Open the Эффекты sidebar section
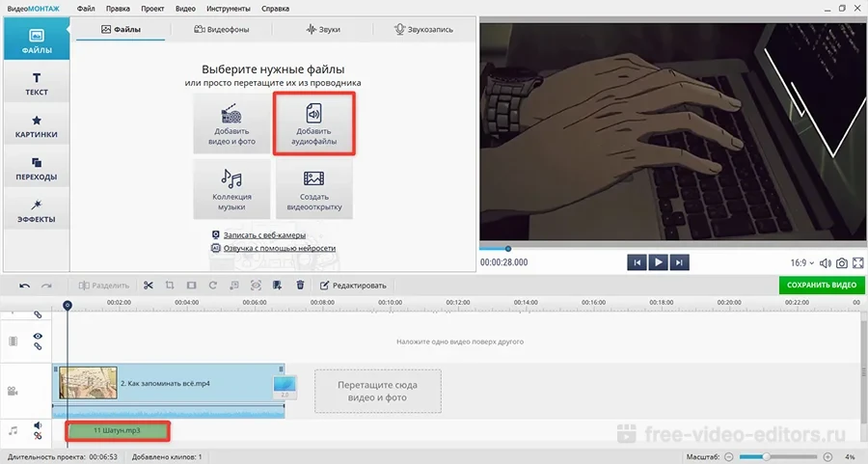 (37, 210)
